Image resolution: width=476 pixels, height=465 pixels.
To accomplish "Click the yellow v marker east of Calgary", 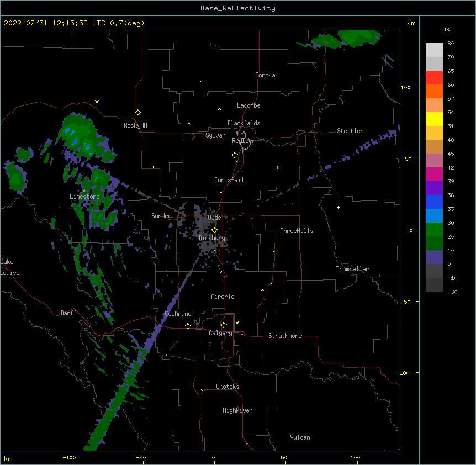I will point(237,323).
